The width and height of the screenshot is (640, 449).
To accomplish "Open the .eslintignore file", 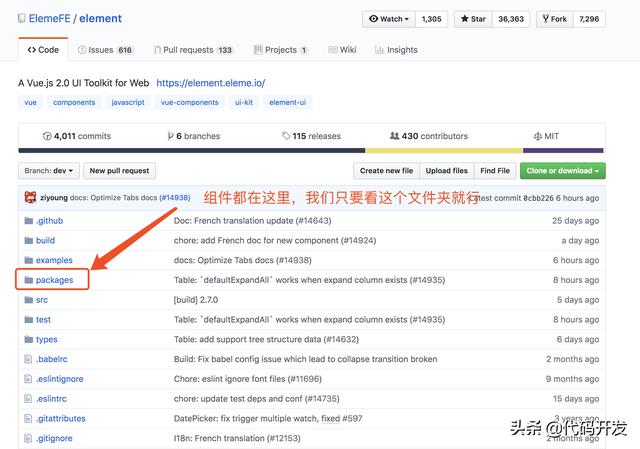I will coord(60,379).
